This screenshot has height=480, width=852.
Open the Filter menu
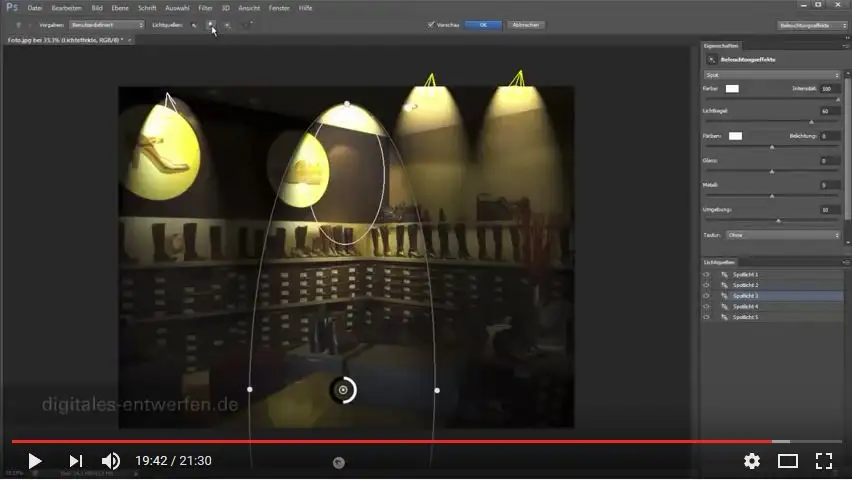tap(205, 8)
